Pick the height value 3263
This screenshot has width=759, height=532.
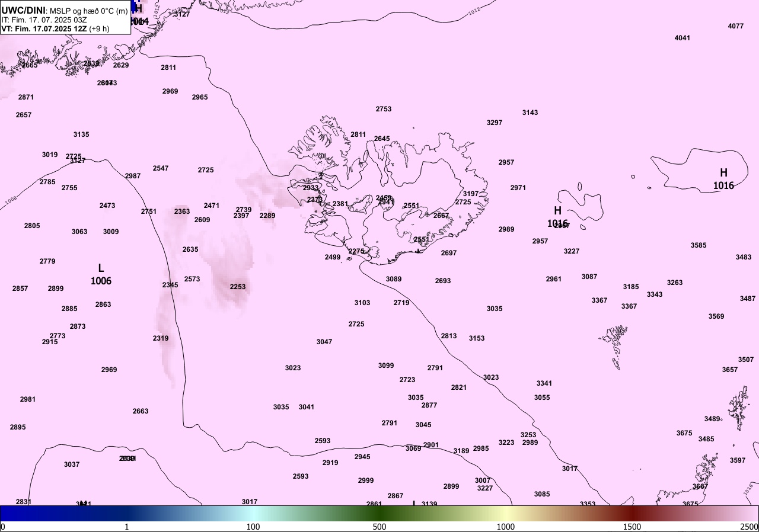[675, 283]
